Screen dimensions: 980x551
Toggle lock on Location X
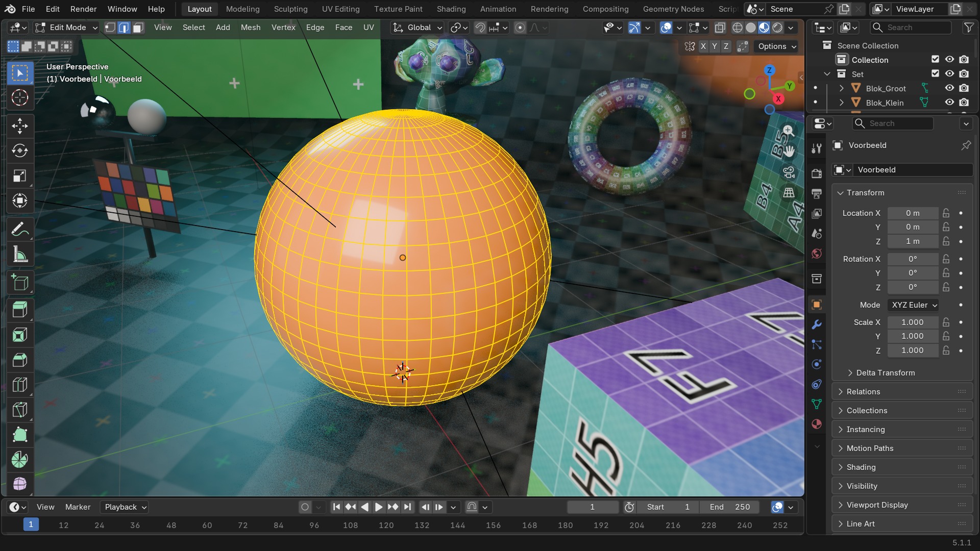click(x=946, y=213)
